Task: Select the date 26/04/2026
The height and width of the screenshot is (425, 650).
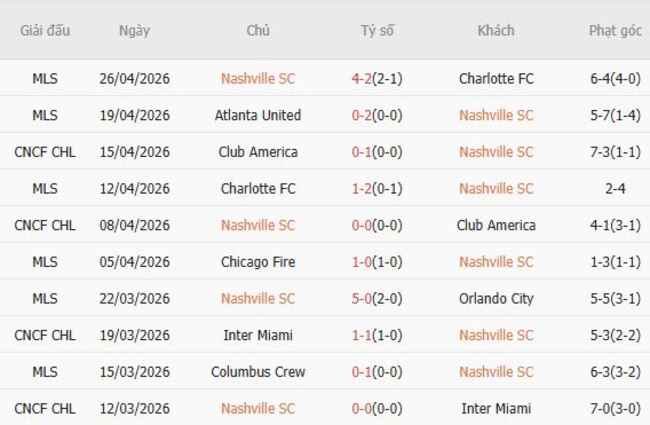Action: tap(134, 78)
